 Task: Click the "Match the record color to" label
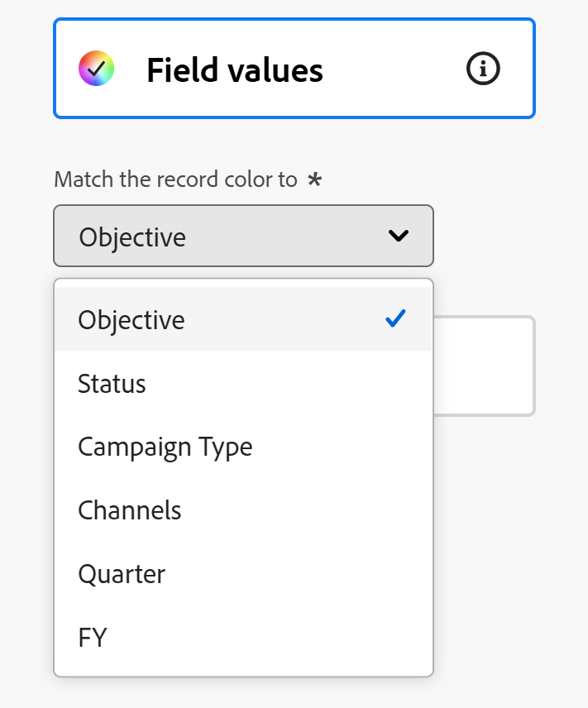[x=175, y=179]
